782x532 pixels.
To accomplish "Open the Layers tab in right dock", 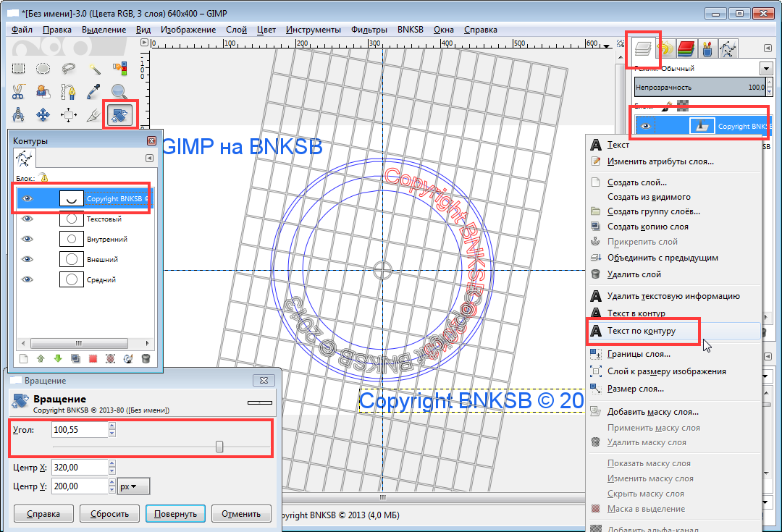I will [x=643, y=49].
